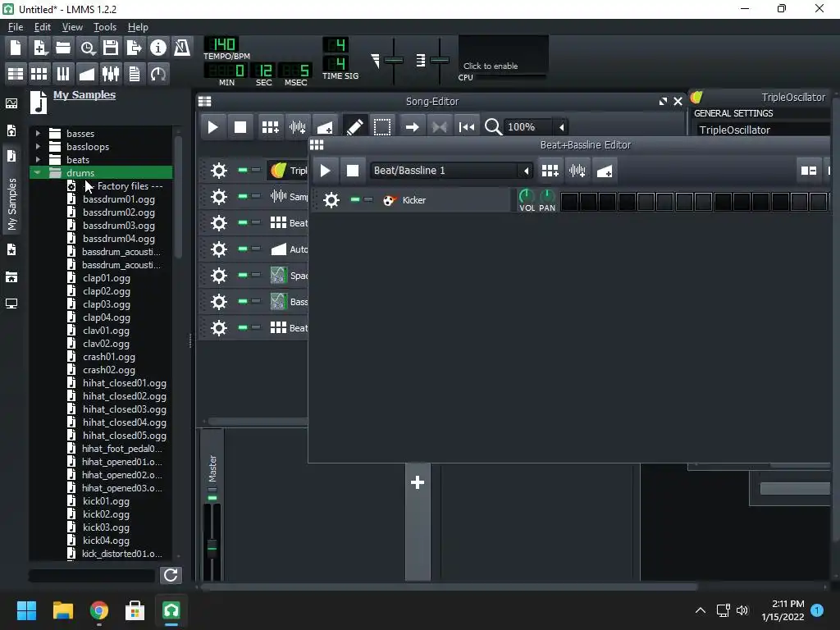840x630 pixels.
Task: Open the View menu
Action: pos(72,27)
